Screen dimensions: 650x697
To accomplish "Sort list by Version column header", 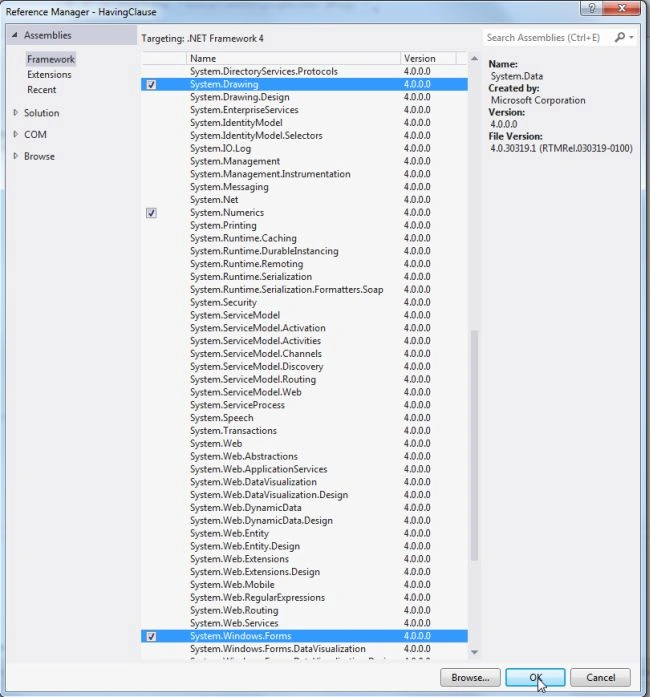I will (x=428, y=58).
